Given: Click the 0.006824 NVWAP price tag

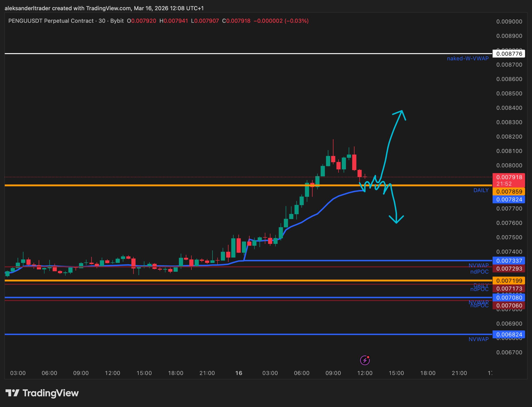Looking at the screenshot, I should point(509,334).
